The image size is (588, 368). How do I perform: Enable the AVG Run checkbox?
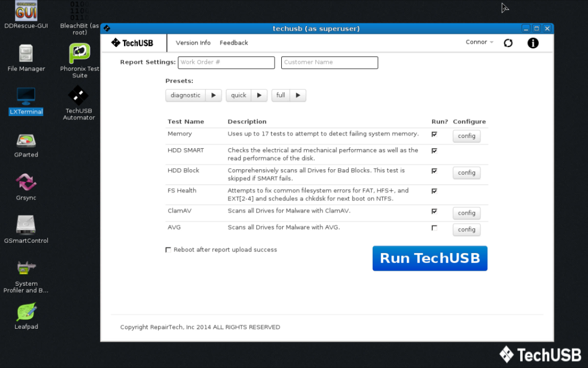(434, 228)
